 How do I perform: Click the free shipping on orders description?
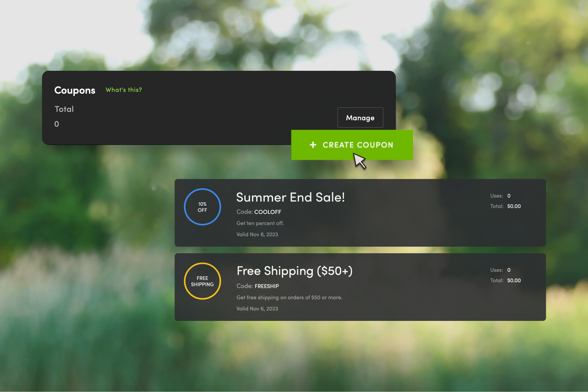click(x=289, y=297)
